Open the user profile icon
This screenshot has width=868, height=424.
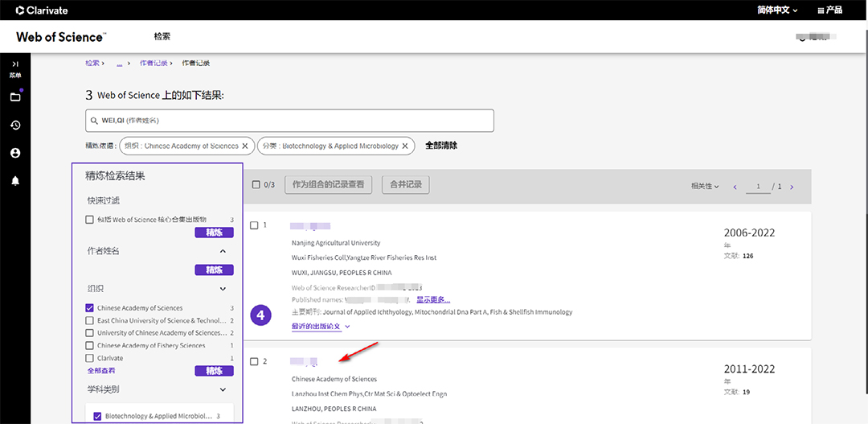point(15,153)
